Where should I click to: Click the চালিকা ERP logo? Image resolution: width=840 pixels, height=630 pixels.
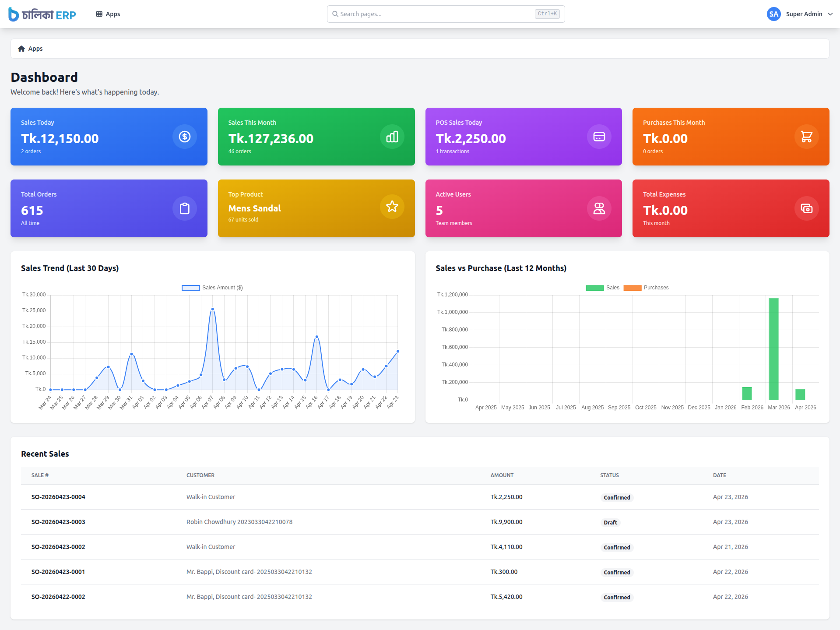click(x=42, y=14)
